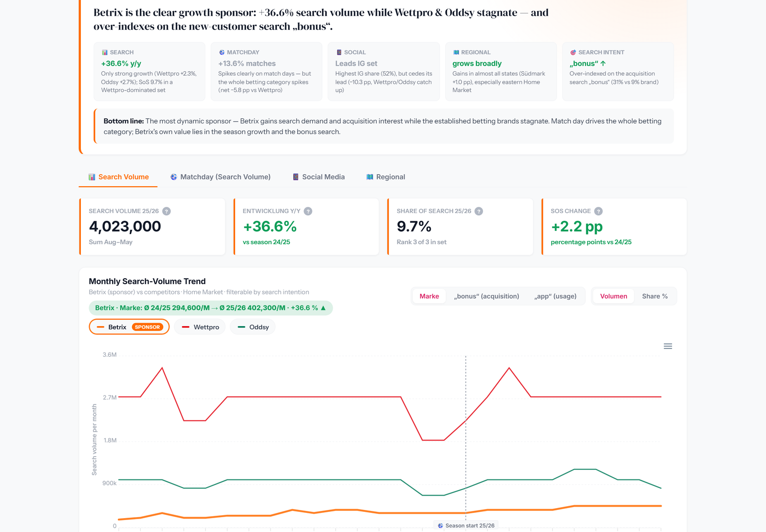The image size is (766, 532).
Task: Click the target icon in Search Intent card
Action: tap(573, 52)
